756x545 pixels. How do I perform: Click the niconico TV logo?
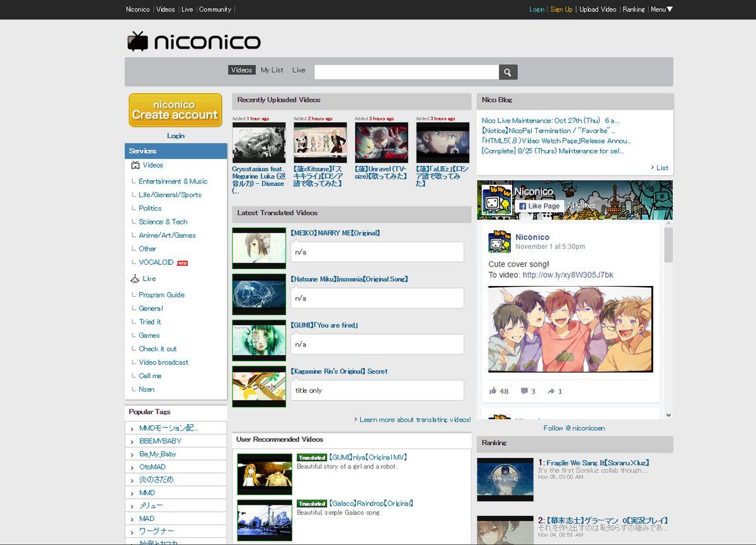tap(194, 42)
